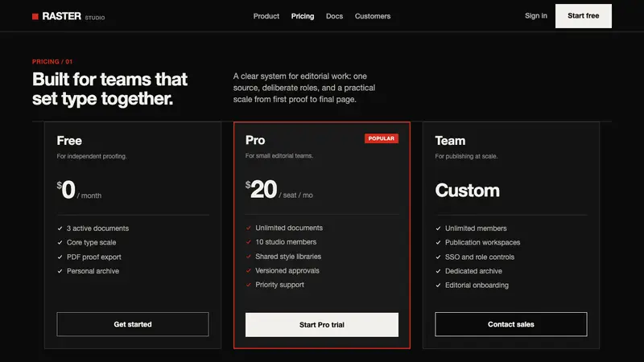Click the 'A clear system for editorial work' paragraph
Image resolution: width=644 pixels, height=362 pixels.
(x=304, y=88)
